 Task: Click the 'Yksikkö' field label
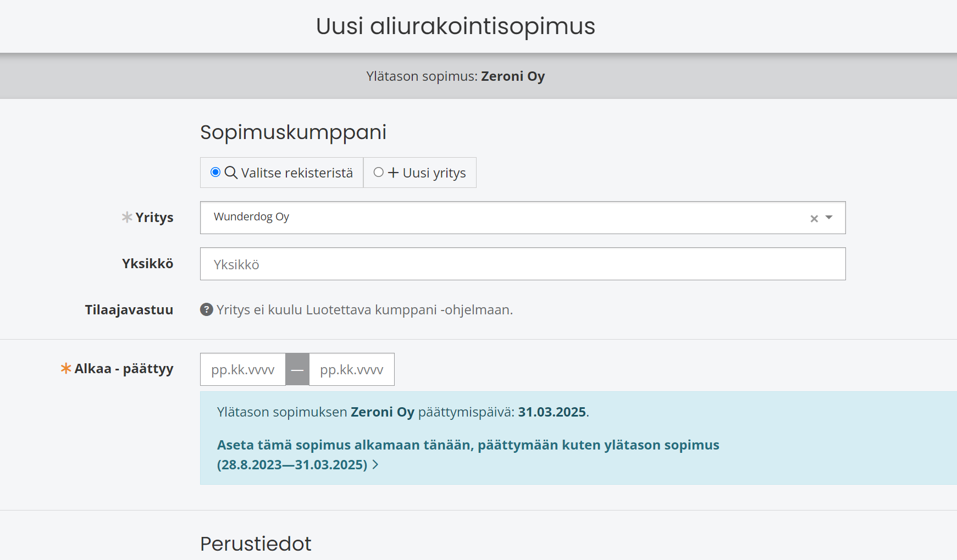click(148, 264)
